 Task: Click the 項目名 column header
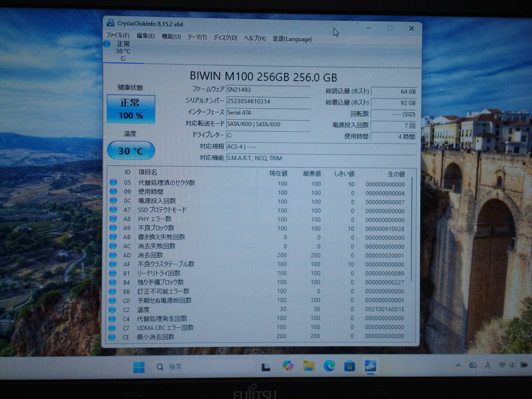tap(148, 172)
